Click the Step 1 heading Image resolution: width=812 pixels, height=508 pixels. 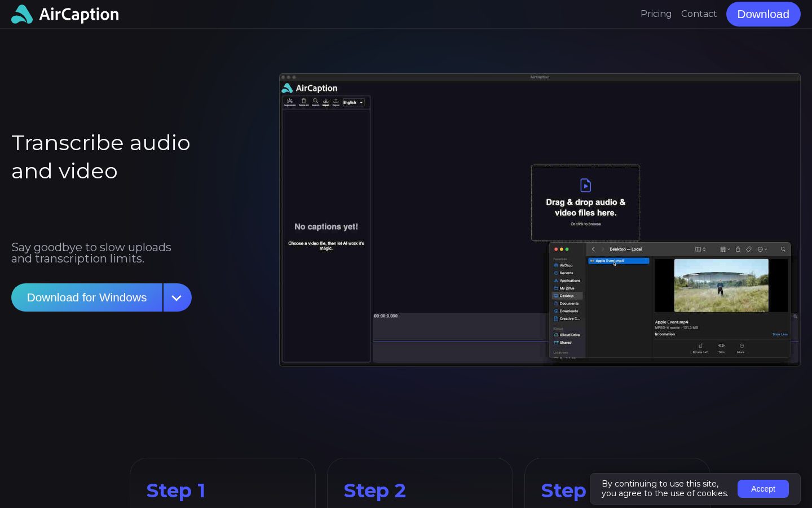[175, 491]
